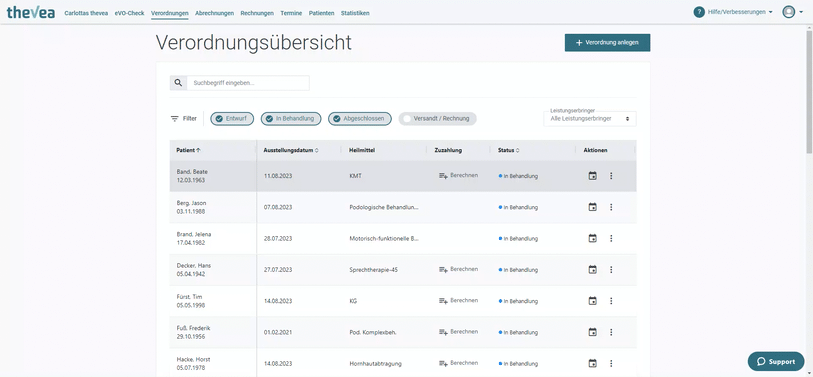Open calendar icon for Hacke, Horst
Image resolution: width=813 pixels, height=377 pixels.
click(x=593, y=363)
